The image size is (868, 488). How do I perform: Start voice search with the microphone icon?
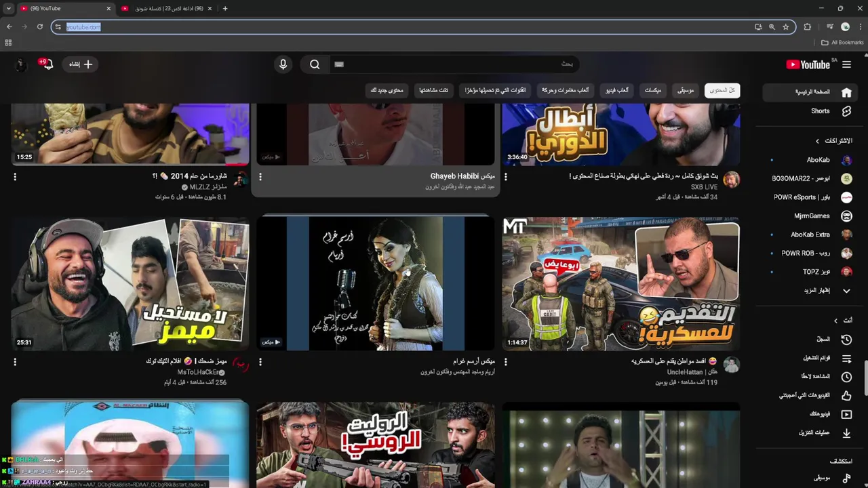click(283, 64)
